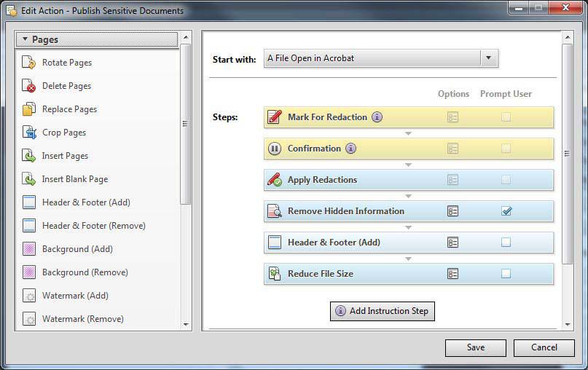Click Watermark (Add) label in tools list

[x=75, y=296]
